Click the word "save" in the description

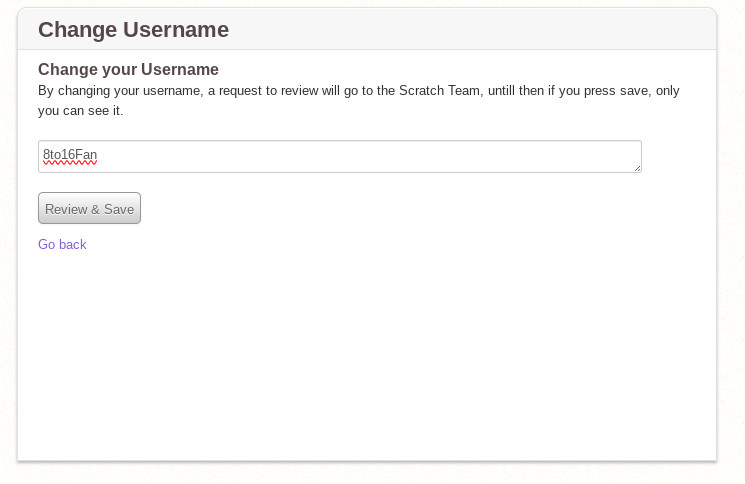633,91
